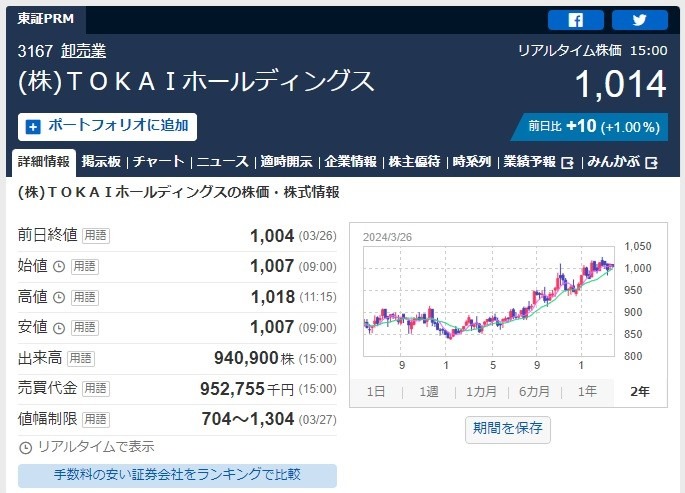This screenshot has height=493, width=685.
Task: Open the みんかぶ link
Action: (x=613, y=162)
